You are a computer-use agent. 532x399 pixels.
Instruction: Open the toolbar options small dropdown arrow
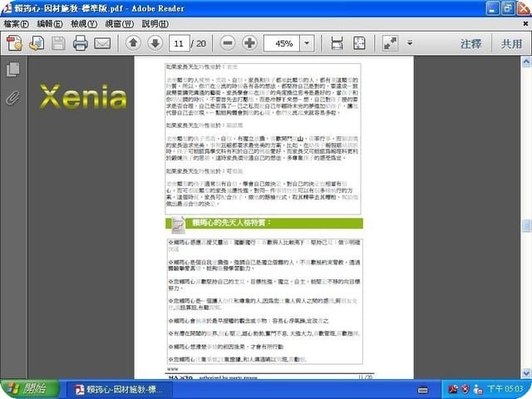[x=410, y=43]
